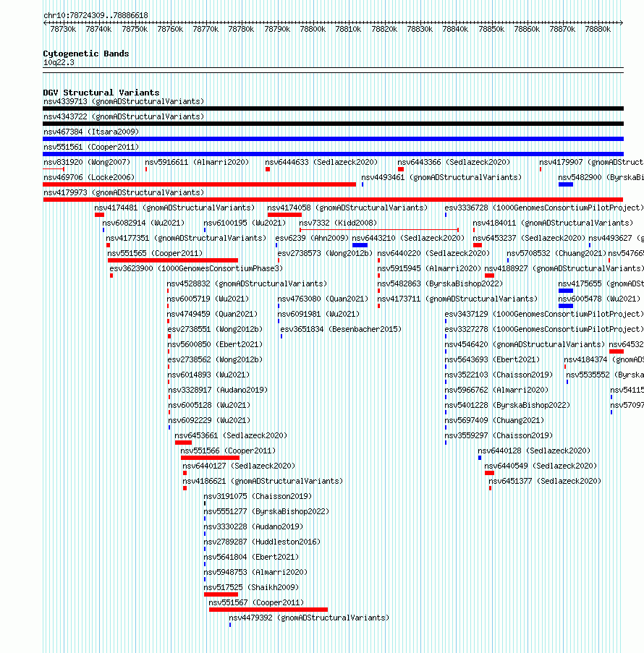Open nsv4174481 variant label

174,208
